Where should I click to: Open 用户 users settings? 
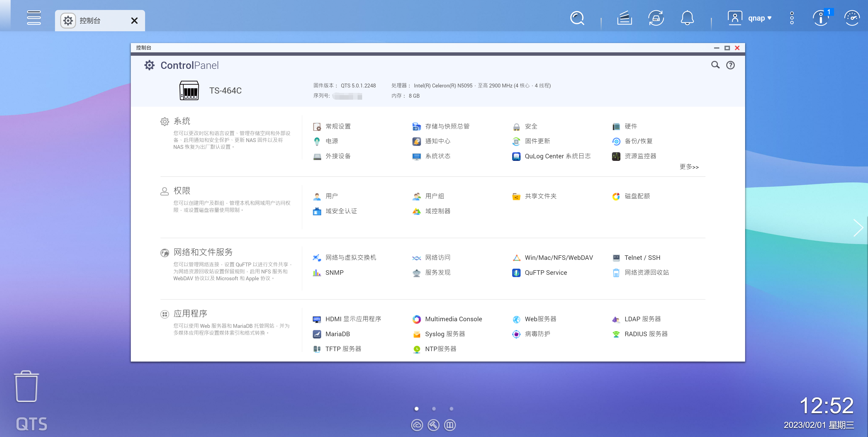coord(325,196)
